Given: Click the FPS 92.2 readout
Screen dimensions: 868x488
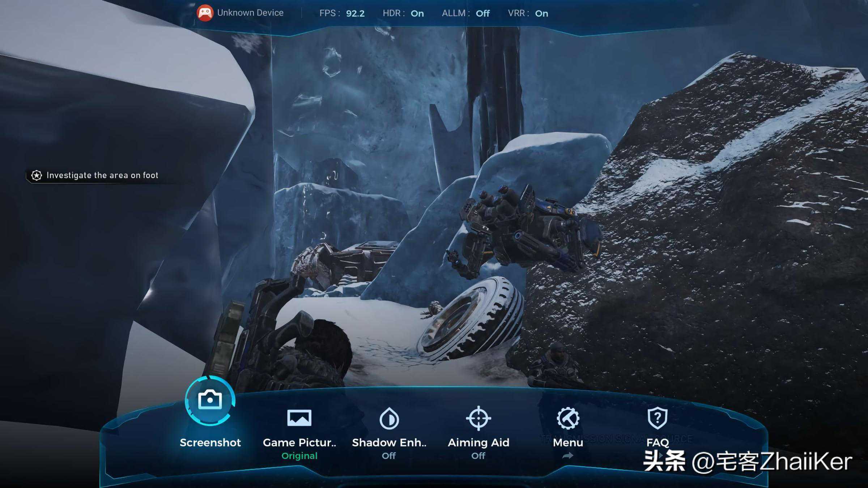Looking at the screenshot, I should tap(355, 13).
